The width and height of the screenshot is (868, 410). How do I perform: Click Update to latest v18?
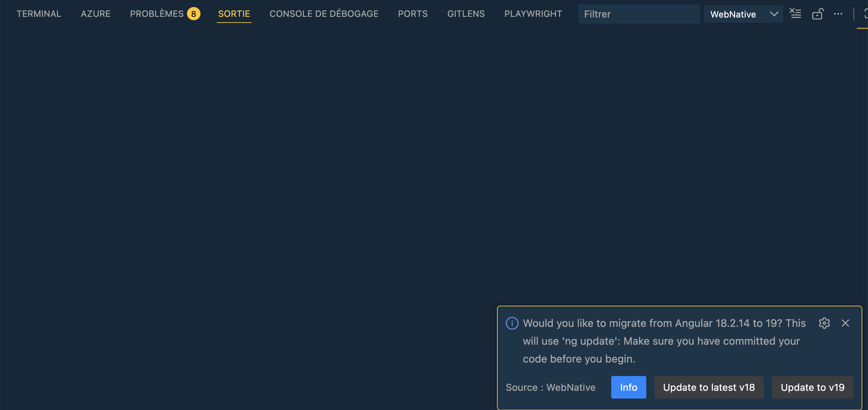click(x=709, y=387)
